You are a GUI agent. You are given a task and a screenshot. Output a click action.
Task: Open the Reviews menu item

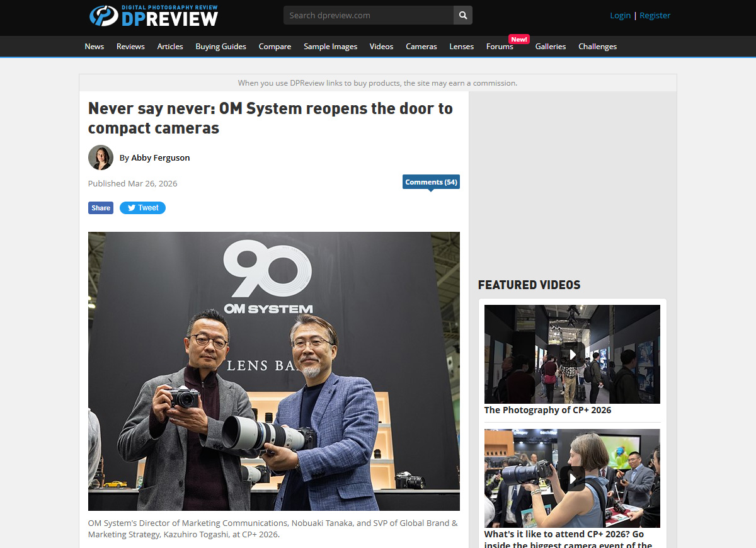pyautogui.click(x=130, y=47)
